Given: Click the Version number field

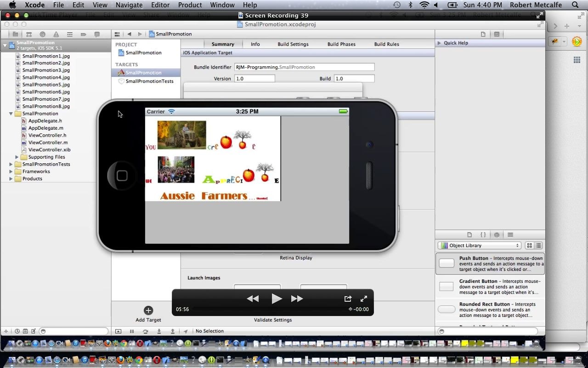Looking at the screenshot, I should coord(254,79).
